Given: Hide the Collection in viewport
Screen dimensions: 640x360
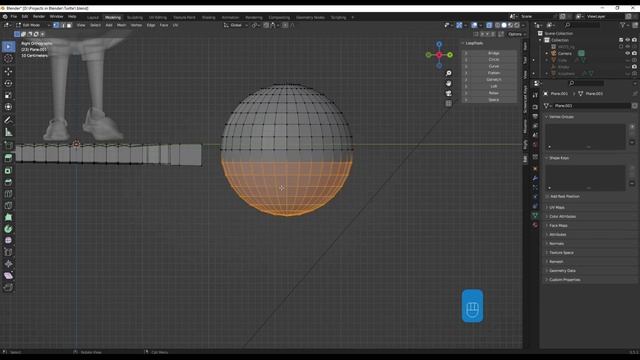Looking at the screenshot, I should point(627,40).
